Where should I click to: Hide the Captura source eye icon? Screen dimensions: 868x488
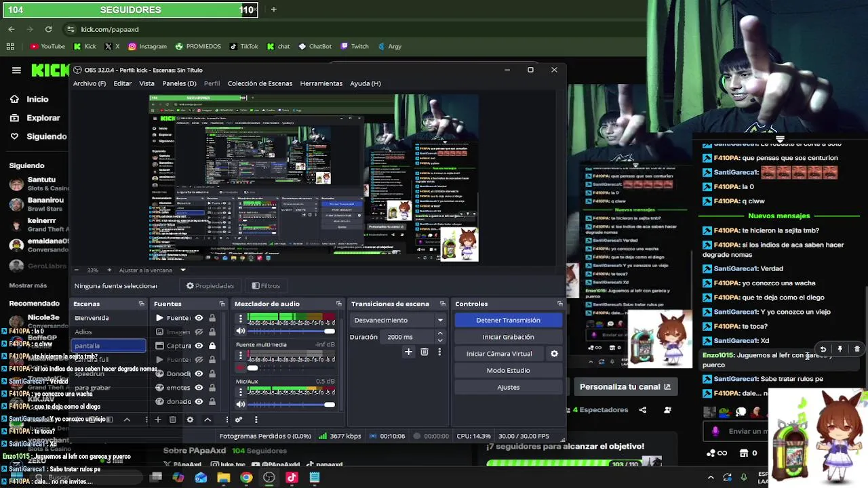(x=199, y=346)
